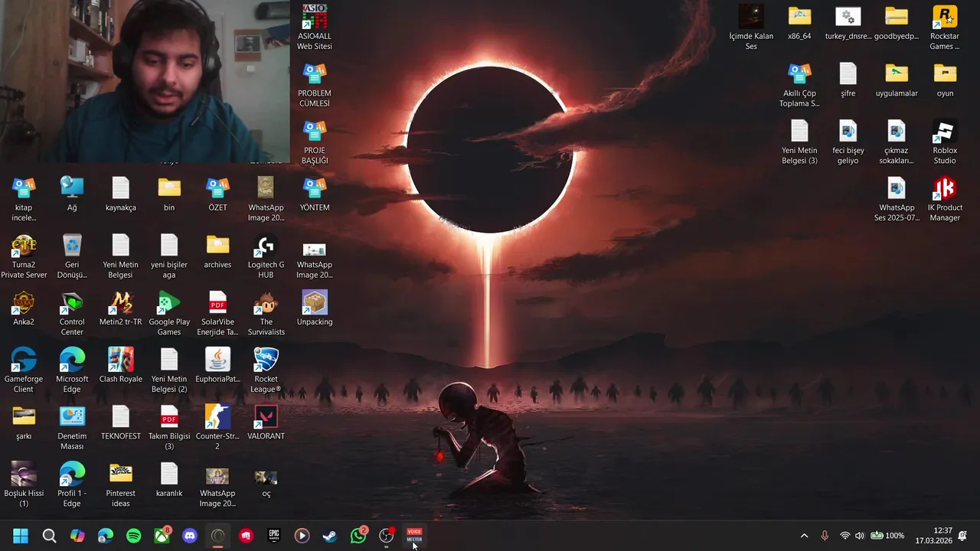Open Geri Dönüşüm recycle bin
The image size is (980, 551).
pyautogui.click(x=72, y=256)
